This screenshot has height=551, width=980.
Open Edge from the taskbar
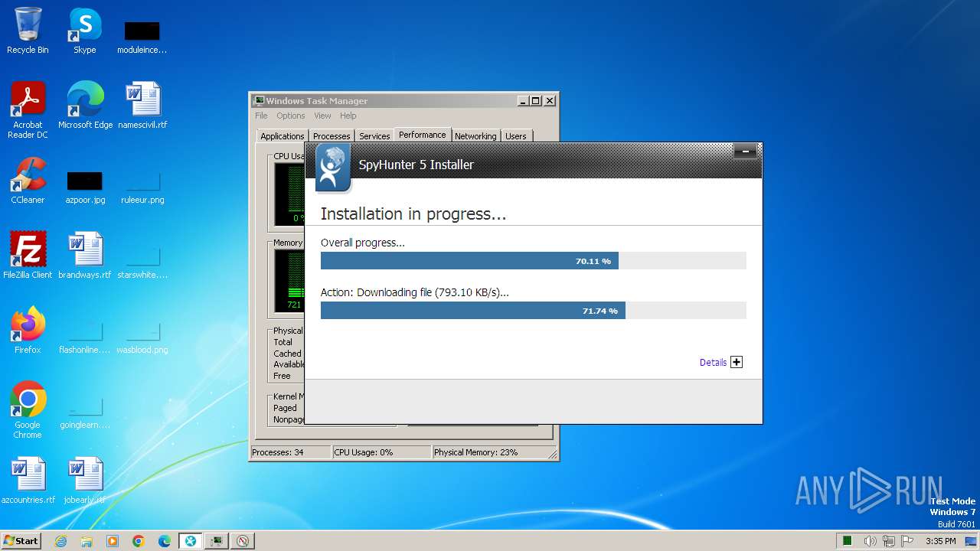tap(165, 541)
